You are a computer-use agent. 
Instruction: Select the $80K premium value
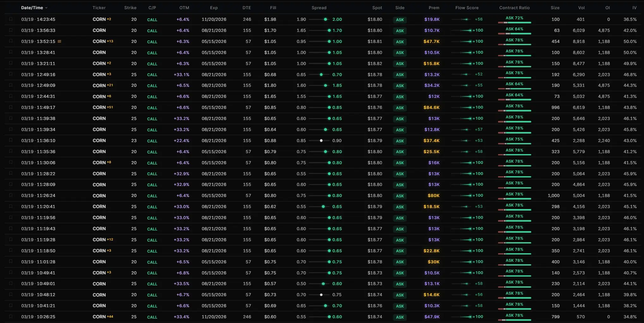pyautogui.click(x=434, y=195)
